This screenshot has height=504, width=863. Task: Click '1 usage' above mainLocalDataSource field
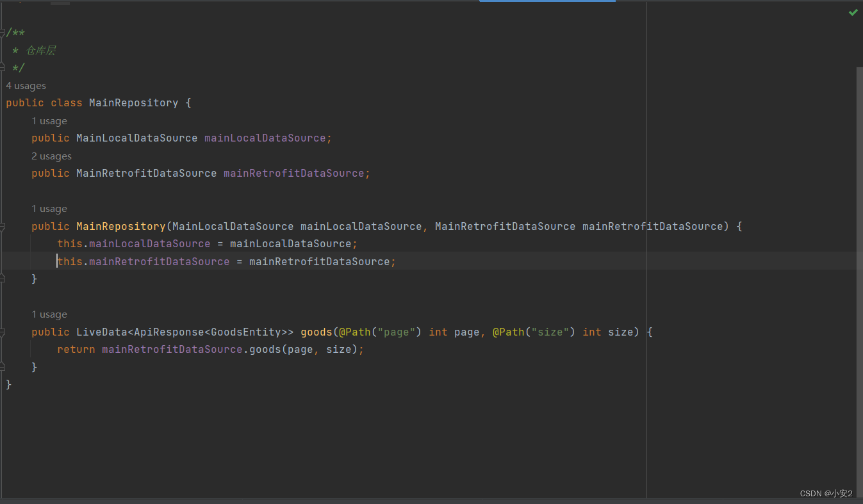(49, 120)
